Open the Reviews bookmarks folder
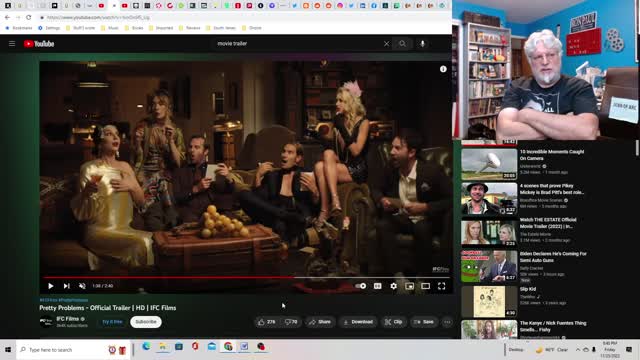This screenshot has height=360, width=640. click(x=190, y=28)
